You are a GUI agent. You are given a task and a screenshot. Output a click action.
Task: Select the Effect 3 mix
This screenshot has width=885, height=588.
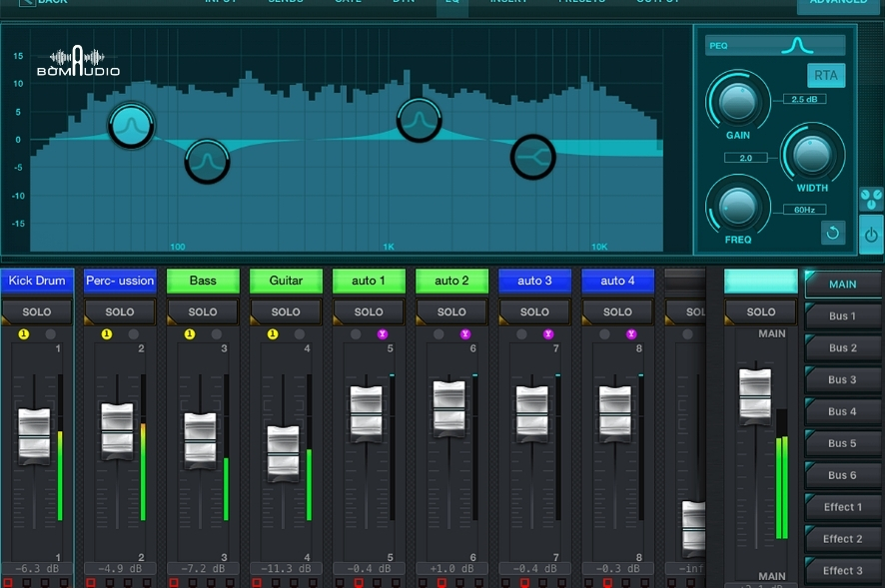pyautogui.click(x=843, y=570)
